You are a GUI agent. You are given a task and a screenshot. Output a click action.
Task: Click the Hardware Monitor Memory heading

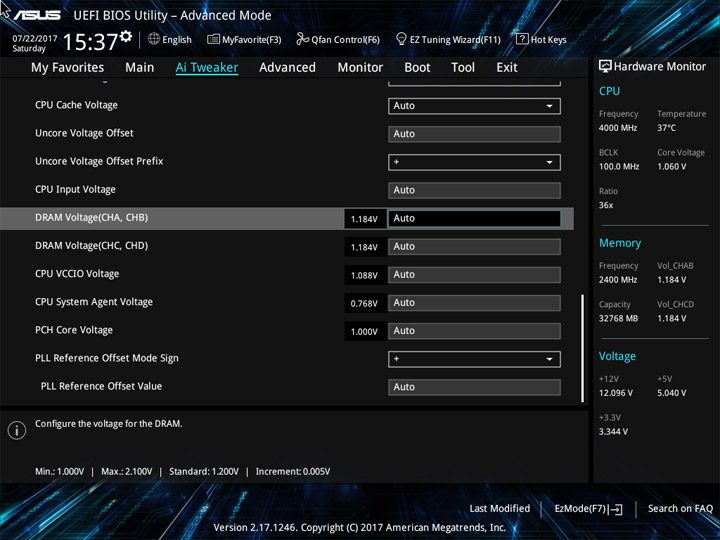620,243
